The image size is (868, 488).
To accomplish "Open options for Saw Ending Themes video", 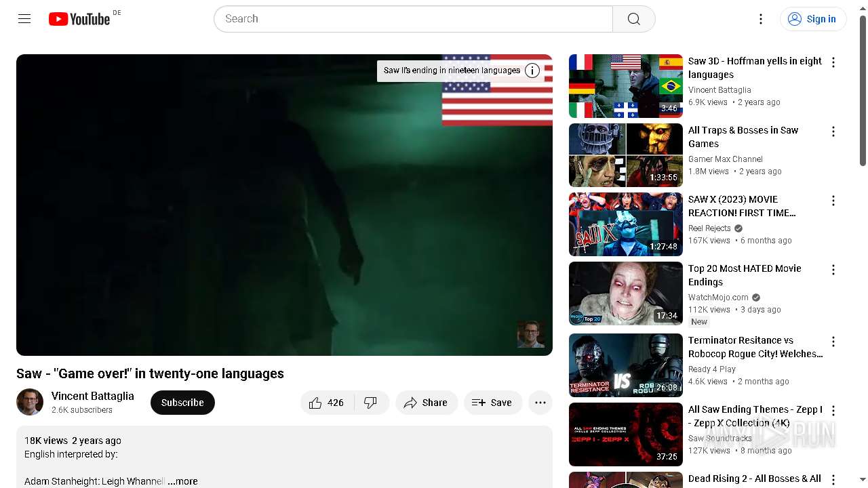I will pyautogui.click(x=833, y=411).
